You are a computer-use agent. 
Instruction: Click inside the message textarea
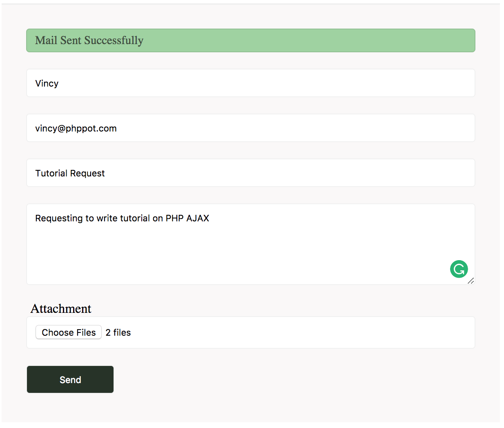coord(245,245)
